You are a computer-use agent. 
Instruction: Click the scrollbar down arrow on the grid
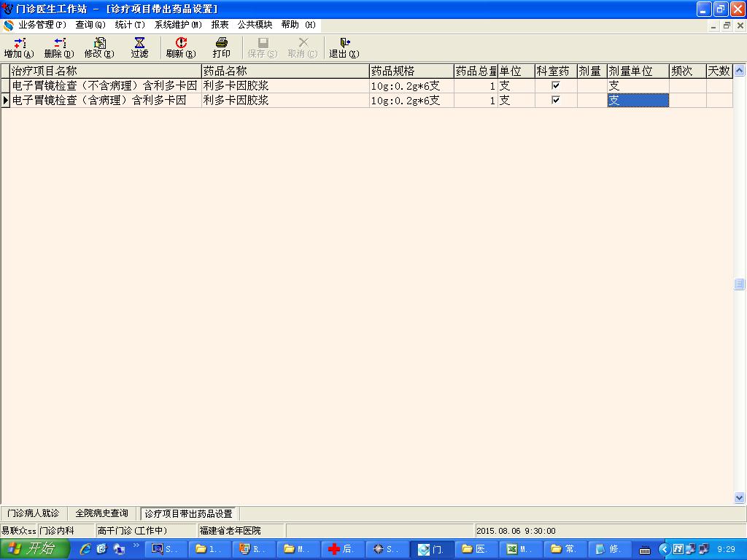740,497
